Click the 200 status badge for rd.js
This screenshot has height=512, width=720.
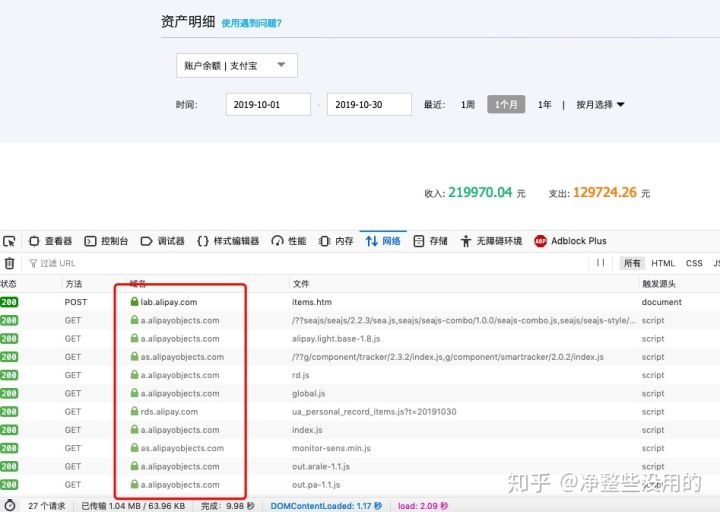pyautogui.click(x=9, y=375)
